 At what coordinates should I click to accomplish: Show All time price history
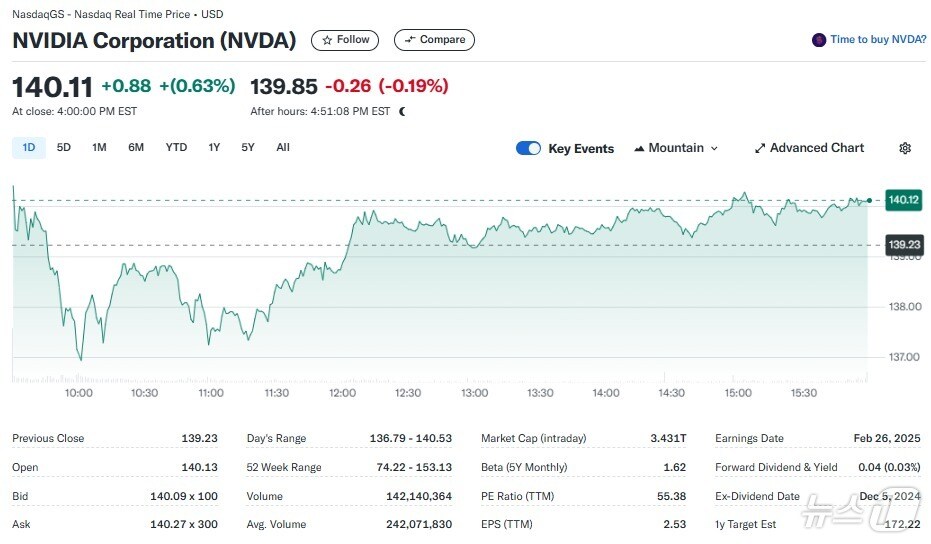[x=283, y=148]
